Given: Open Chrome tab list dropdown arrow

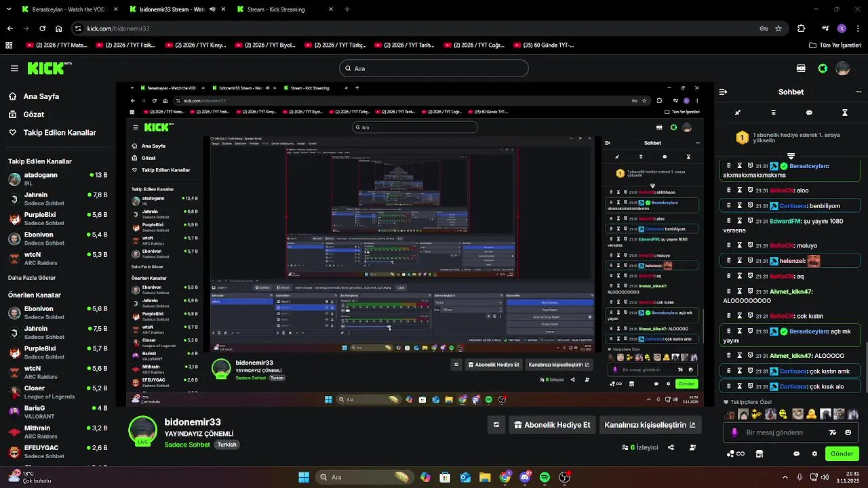Looking at the screenshot, I should tap(7, 9).
